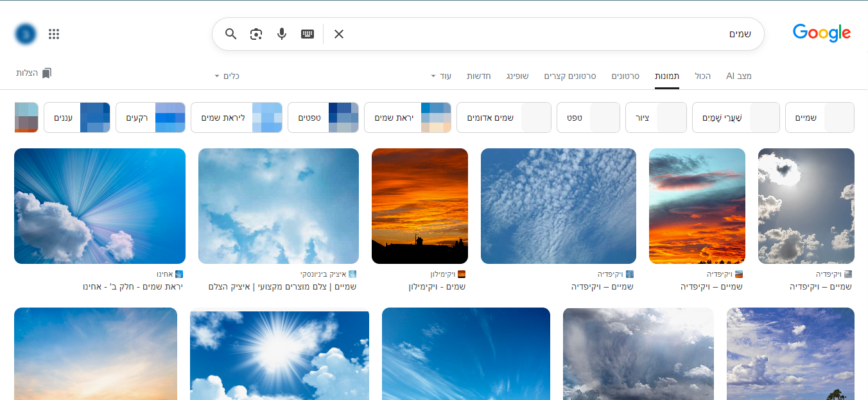Click the אחינו site favicon

179,274
